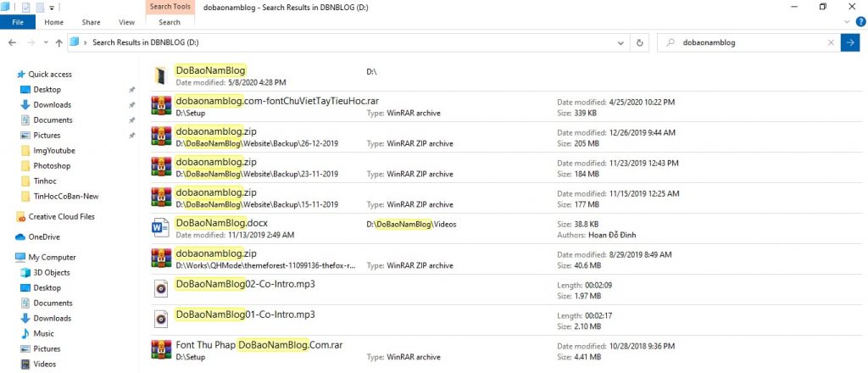Open Downloads under My Computer
This screenshot has width=868, height=373.
click(x=52, y=318)
